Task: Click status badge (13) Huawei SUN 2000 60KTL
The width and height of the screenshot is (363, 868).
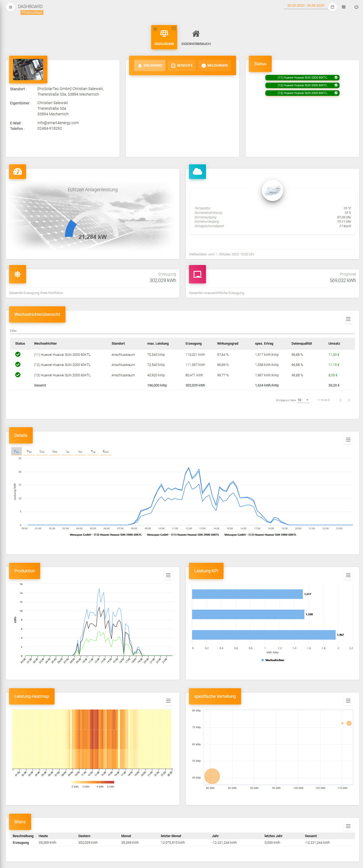Action: tap(302, 93)
